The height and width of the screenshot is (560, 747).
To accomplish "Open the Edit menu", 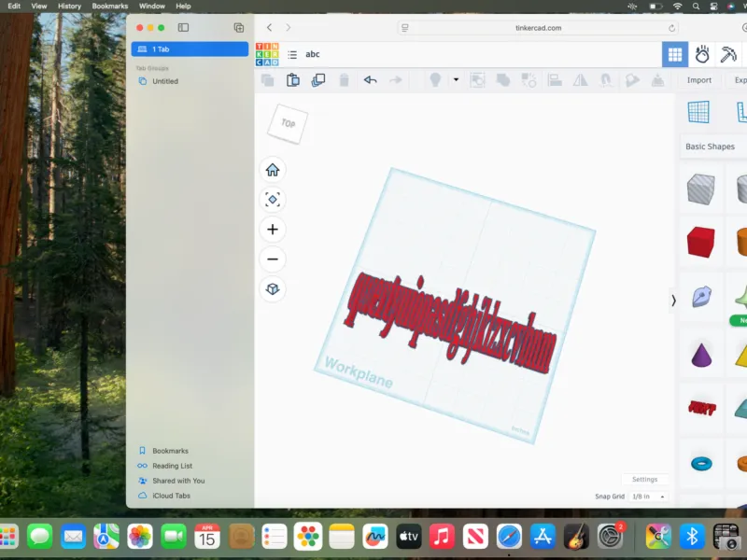I will click(14, 7).
